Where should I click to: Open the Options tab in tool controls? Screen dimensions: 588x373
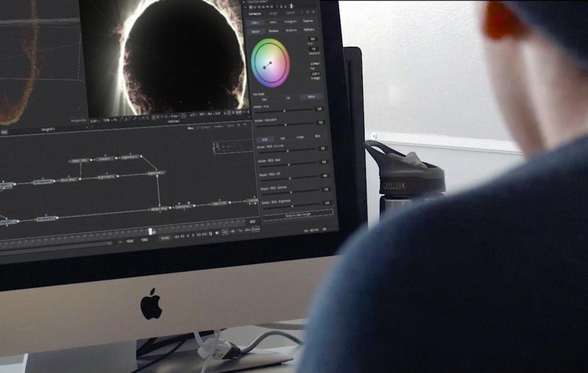click(x=290, y=12)
